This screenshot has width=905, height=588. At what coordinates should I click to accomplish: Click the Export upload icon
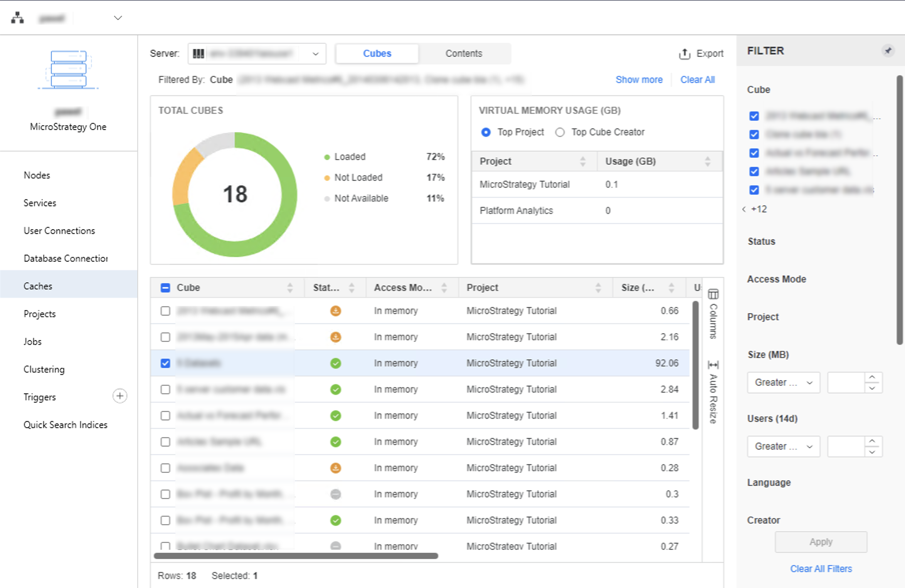pyautogui.click(x=685, y=54)
